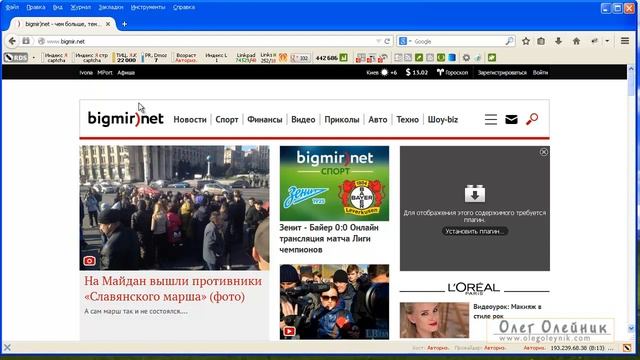This screenshot has width=640, height=360.
Task: Open the Инструменты menu
Action: pyautogui.click(x=148, y=7)
